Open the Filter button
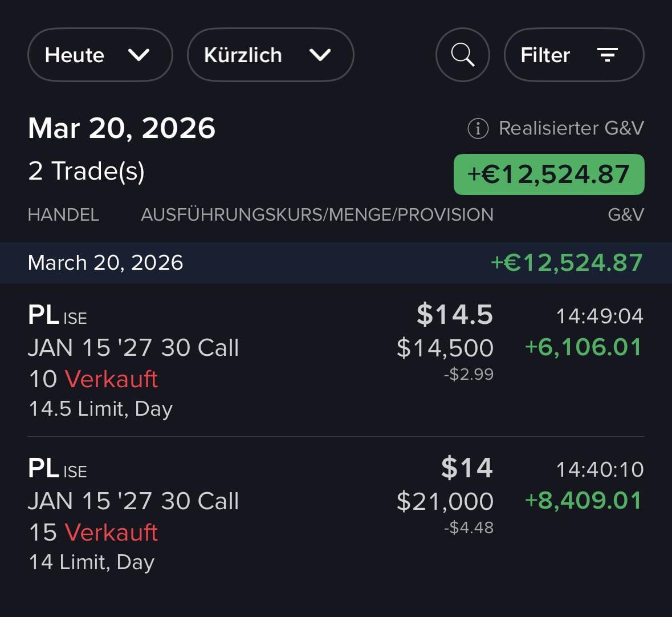Image resolution: width=672 pixels, height=617 pixels. point(573,55)
